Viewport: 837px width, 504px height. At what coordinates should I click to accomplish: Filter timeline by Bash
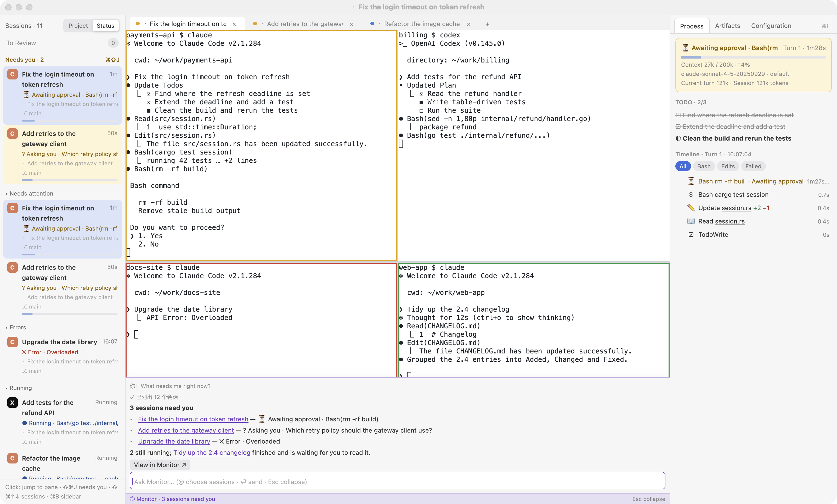(704, 166)
